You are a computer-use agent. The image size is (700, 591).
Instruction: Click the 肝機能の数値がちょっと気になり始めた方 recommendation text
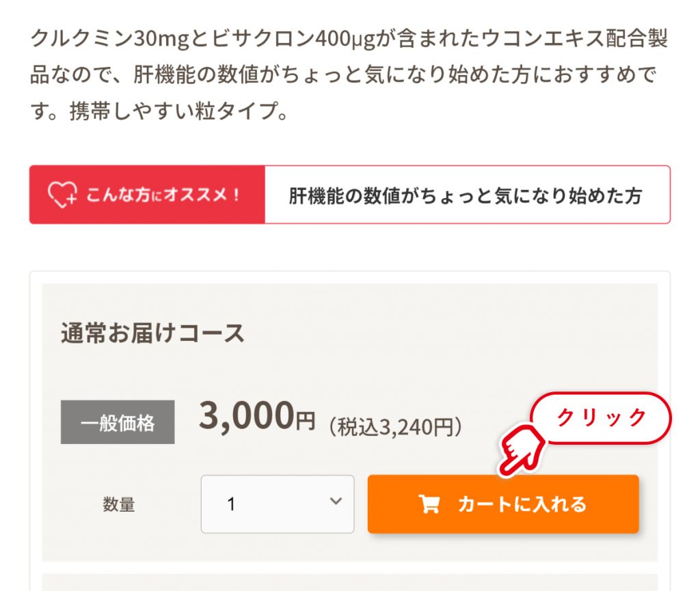click(x=466, y=195)
